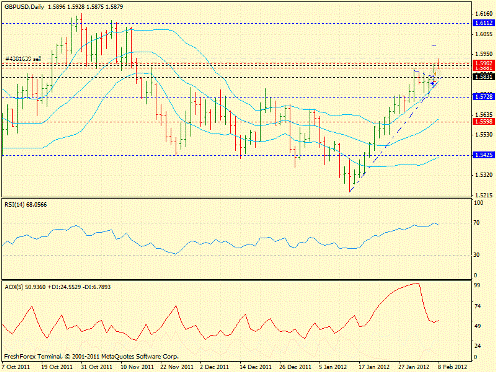Click the FreshForex Terminal copyright text

pos(91,357)
